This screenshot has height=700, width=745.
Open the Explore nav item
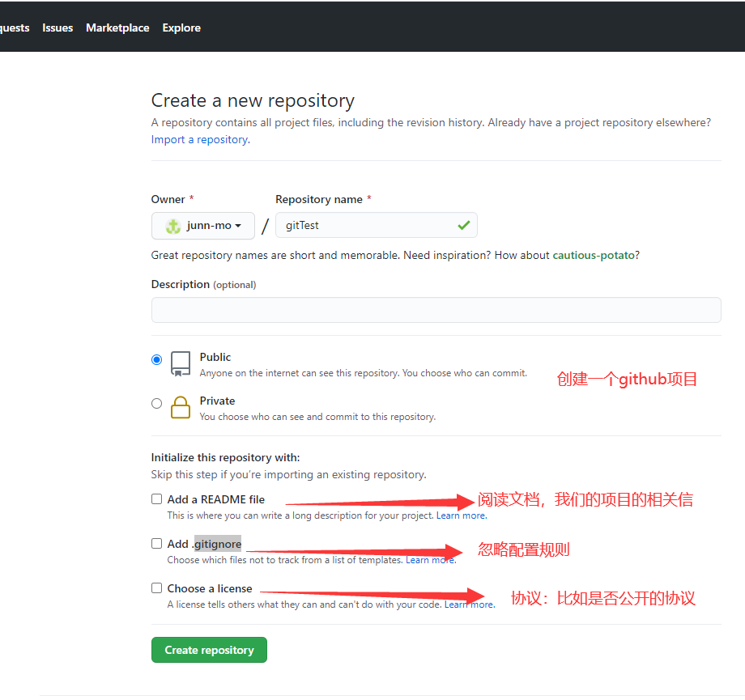(x=181, y=28)
